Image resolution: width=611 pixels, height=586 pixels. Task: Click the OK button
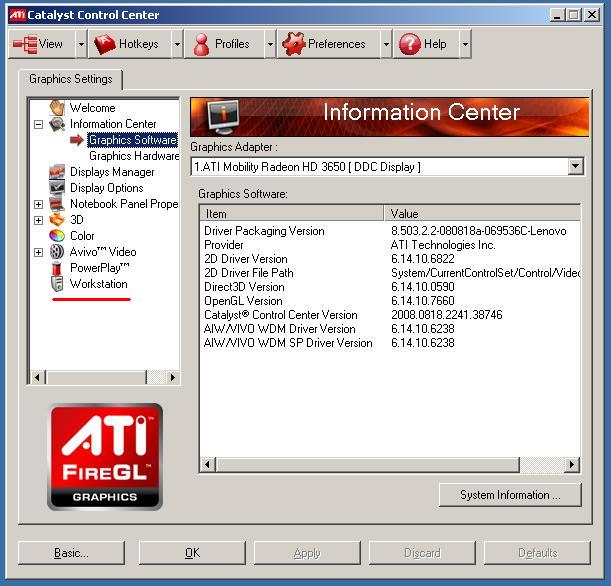192,552
